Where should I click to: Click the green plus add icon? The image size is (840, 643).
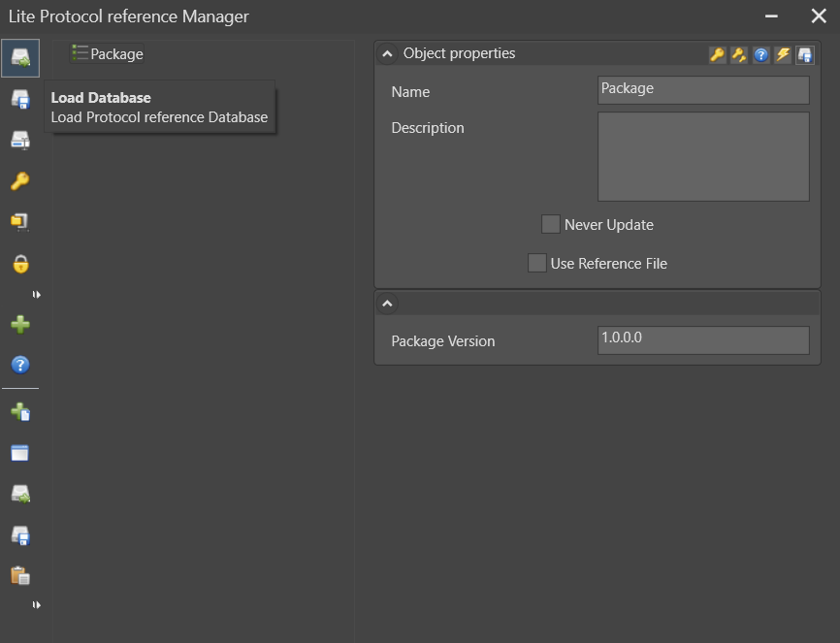[20, 325]
